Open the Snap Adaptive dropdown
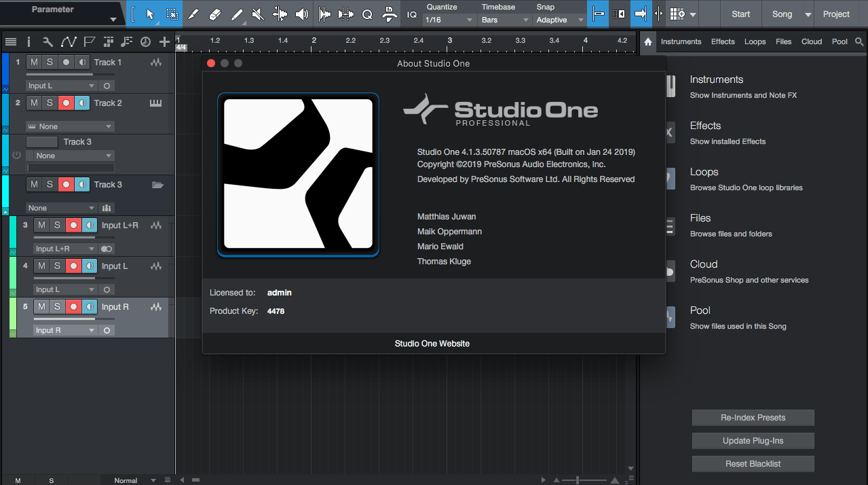 click(x=559, y=20)
